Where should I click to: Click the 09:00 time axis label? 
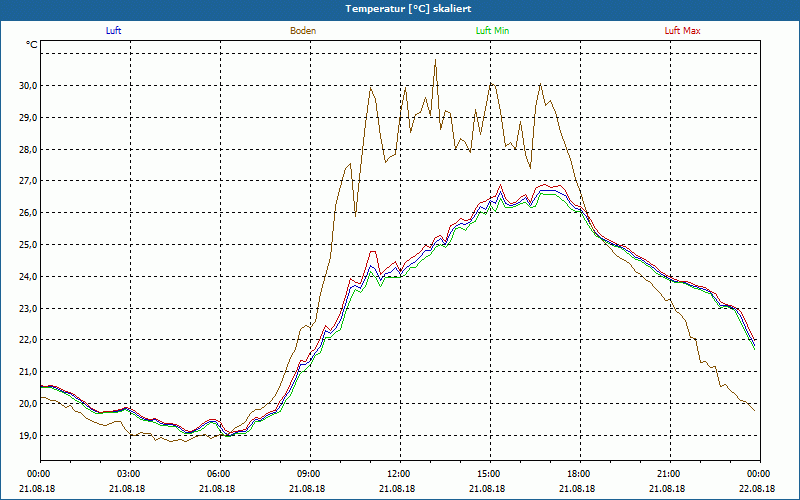coord(310,474)
